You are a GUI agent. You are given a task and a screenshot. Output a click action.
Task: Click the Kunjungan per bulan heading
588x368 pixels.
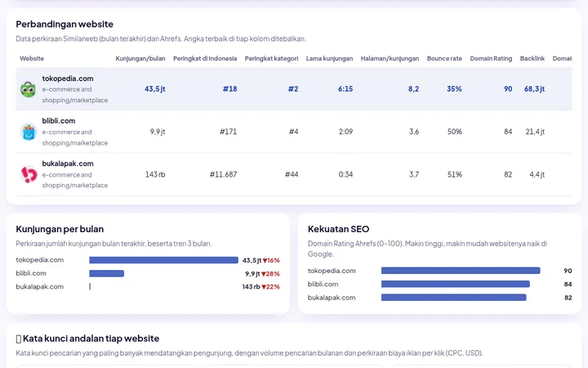tap(60, 229)
